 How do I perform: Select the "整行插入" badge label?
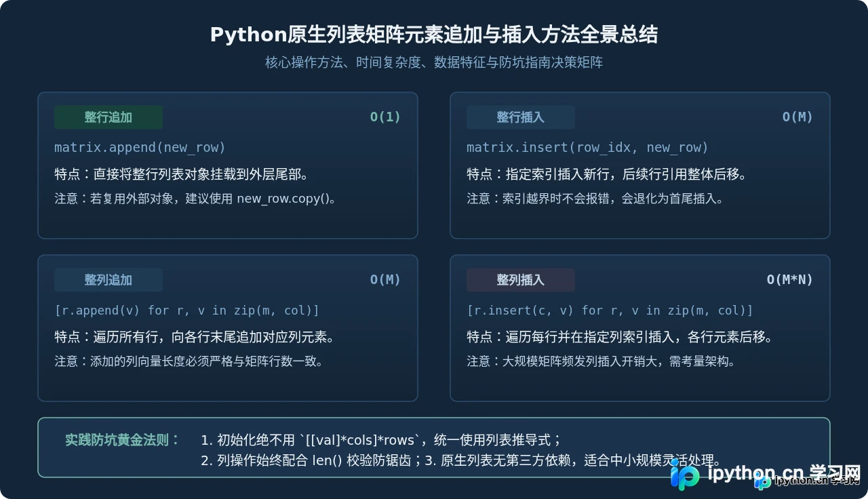pos(521,117)
